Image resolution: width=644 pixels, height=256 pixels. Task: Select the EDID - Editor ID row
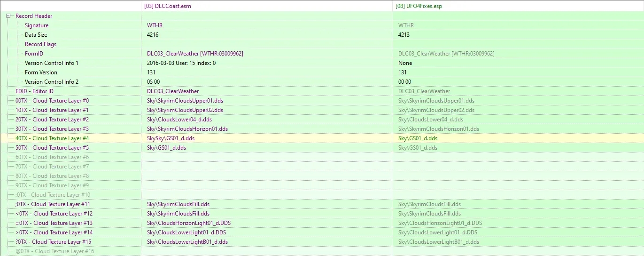coord(34,91)
